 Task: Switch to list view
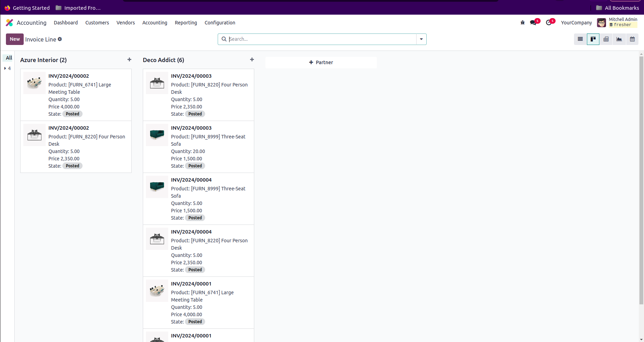tap(580, 39)
